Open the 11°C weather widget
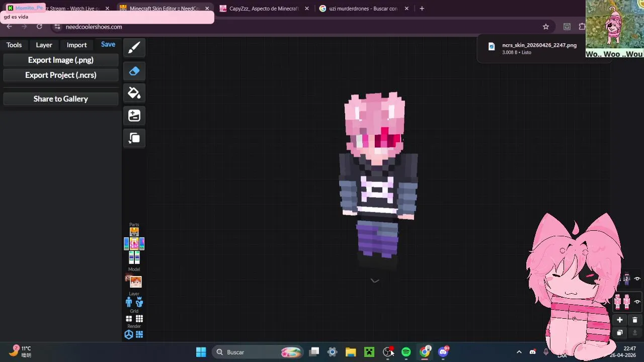 pyautogui.click(x=21, y=351)
